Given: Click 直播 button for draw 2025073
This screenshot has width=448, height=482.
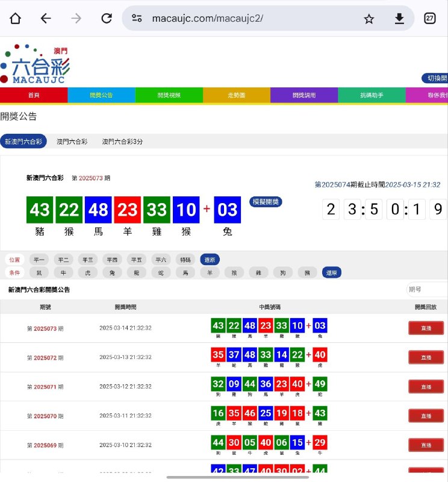Looking at the screenshot, I should pyautogui.click(x=426, y=328).
